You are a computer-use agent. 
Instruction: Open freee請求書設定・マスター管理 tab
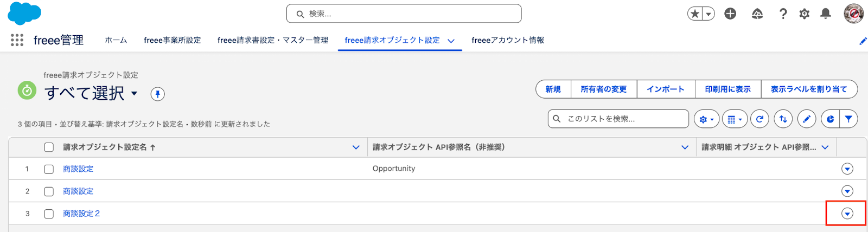tap(273, 40)
